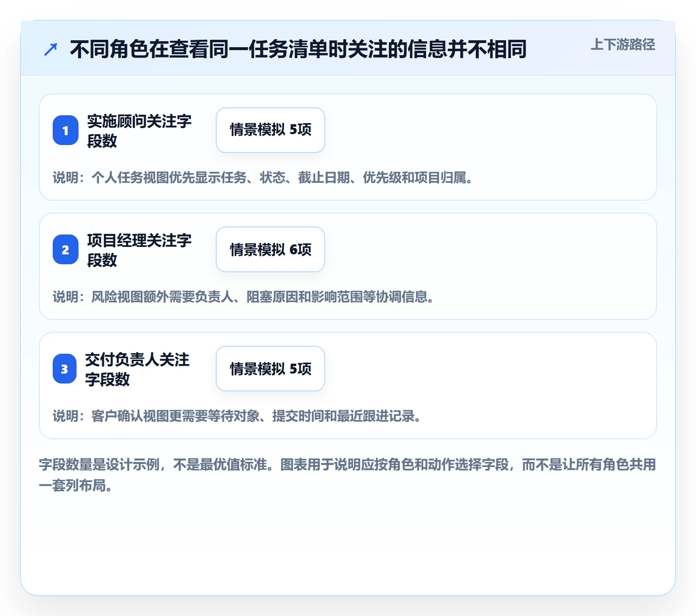Click the title 不同角色在查看同一任务清单时关注的信息并不相同

click(x=298, y=49)
